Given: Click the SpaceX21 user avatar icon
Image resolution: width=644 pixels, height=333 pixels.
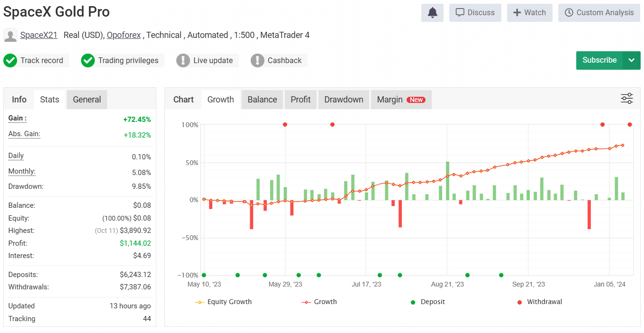Looking at the screenshot, I should pyautogui.click(x=10, y=36).
